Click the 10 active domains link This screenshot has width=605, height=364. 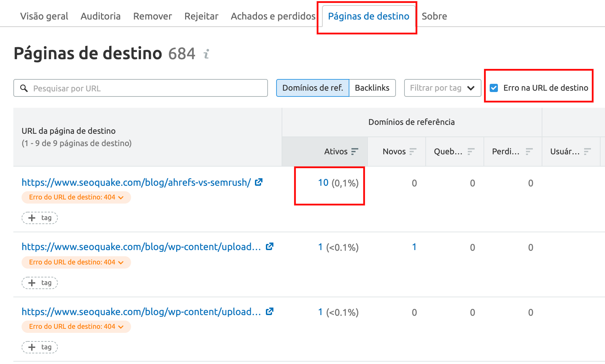click(x=323, y=183)
